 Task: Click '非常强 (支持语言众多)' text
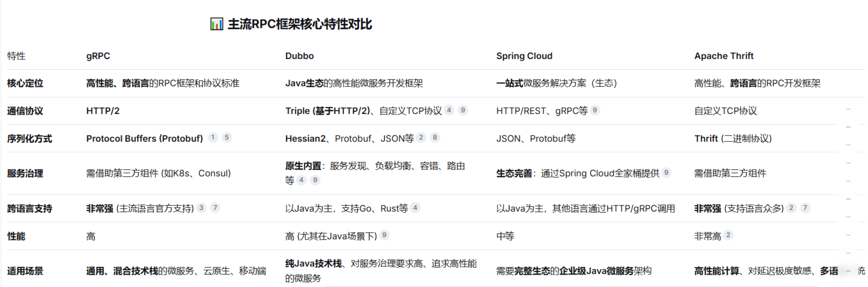coord(739,209)
